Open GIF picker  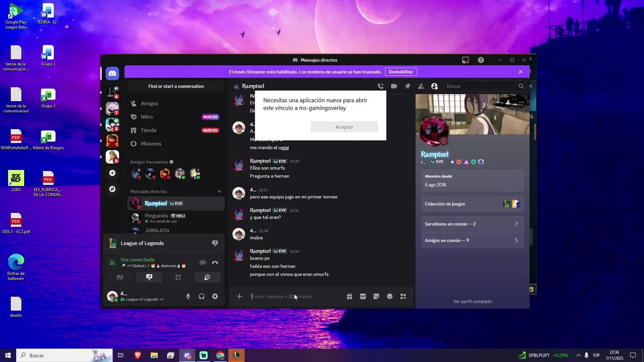coord(363,297)
